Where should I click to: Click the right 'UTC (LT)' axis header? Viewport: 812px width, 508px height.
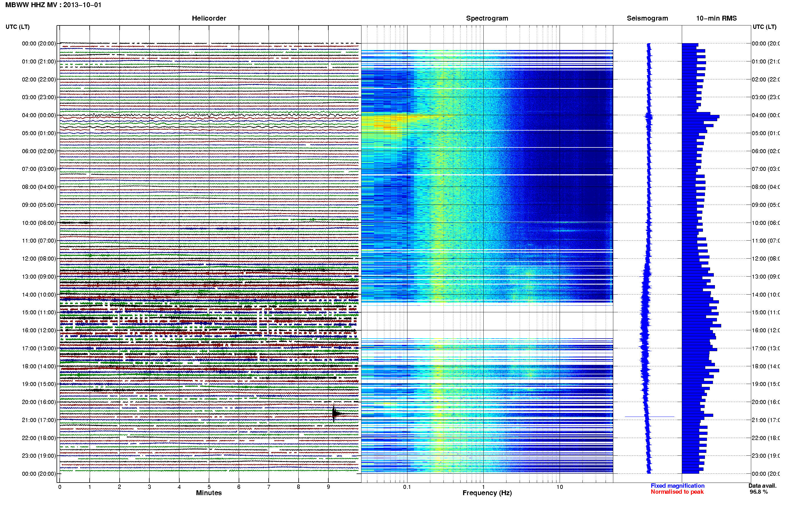(x=764, y=27)
